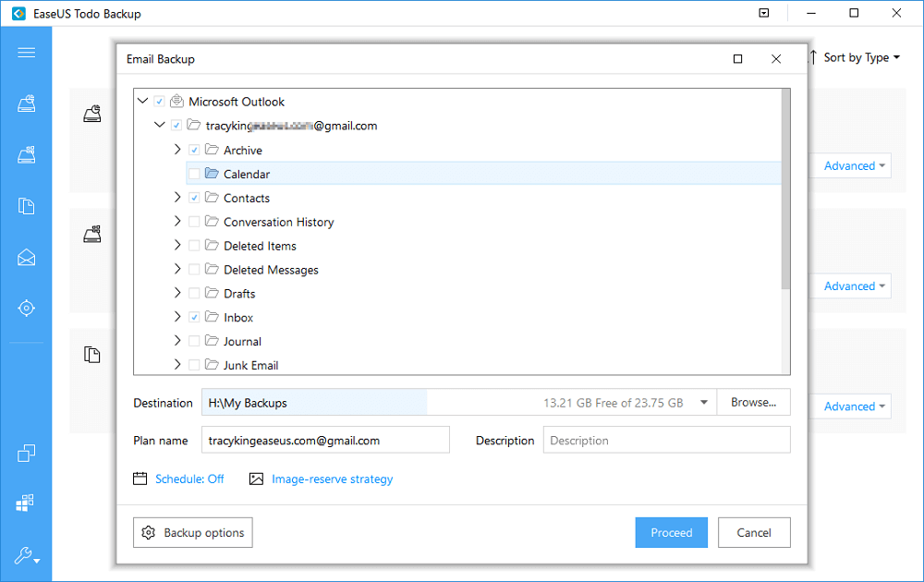The height and width of the screenshot is (582, 924).
Task: Open Clone sidebar icon
Action: click(x=26, y=453)
